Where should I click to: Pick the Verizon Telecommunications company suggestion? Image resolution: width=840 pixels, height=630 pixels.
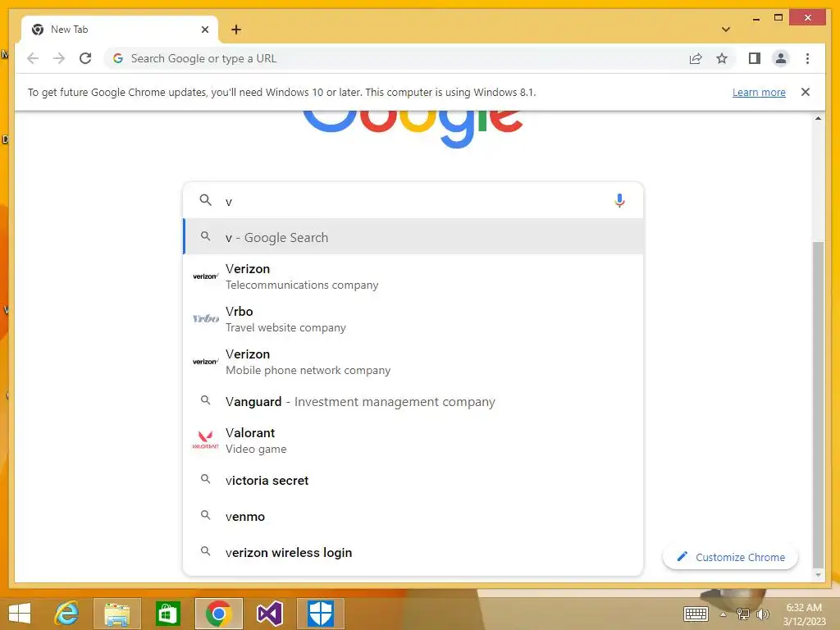click(x=413, y=276)
